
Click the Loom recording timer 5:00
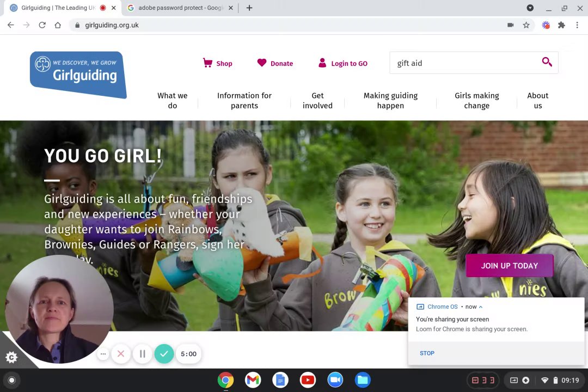click(x=188, y=354)
